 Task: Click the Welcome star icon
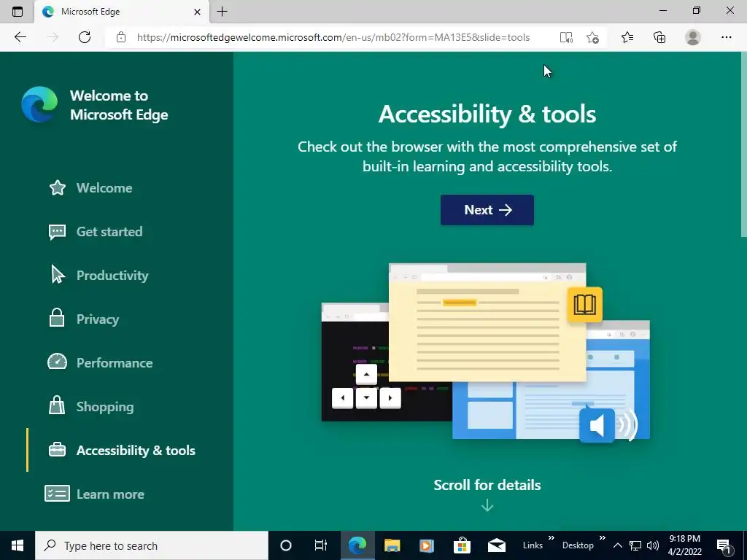coord(57,187)
